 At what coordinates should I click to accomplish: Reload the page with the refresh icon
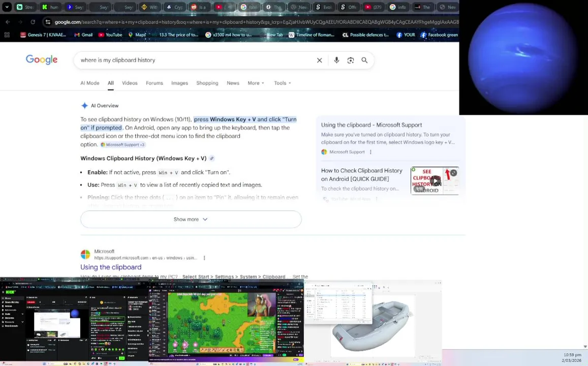click(x=33, y=22)
